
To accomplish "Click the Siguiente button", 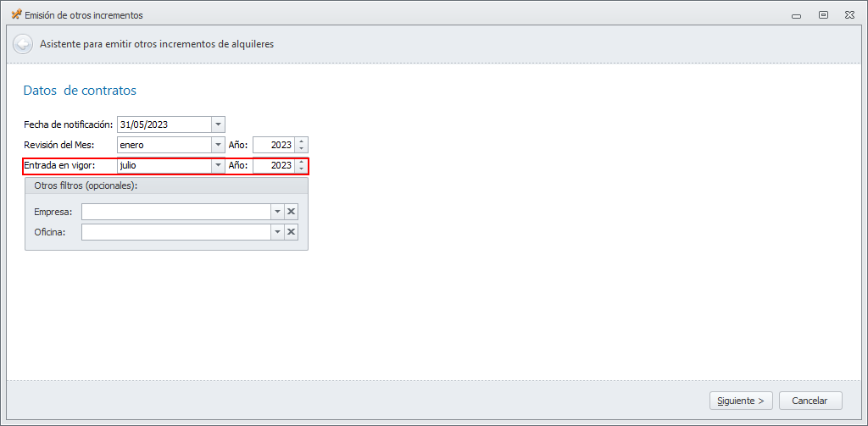I will click(741, 401).
